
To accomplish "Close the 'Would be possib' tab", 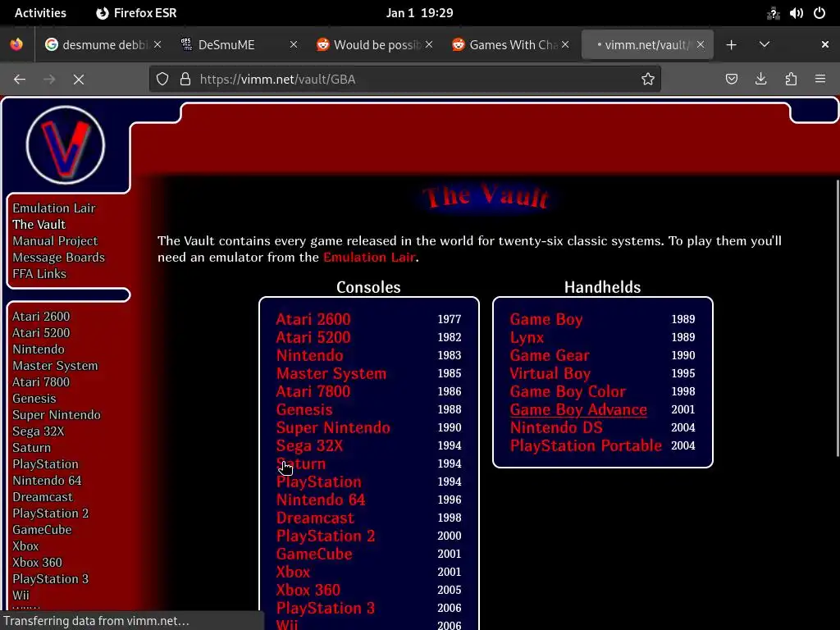I will 429,45.
